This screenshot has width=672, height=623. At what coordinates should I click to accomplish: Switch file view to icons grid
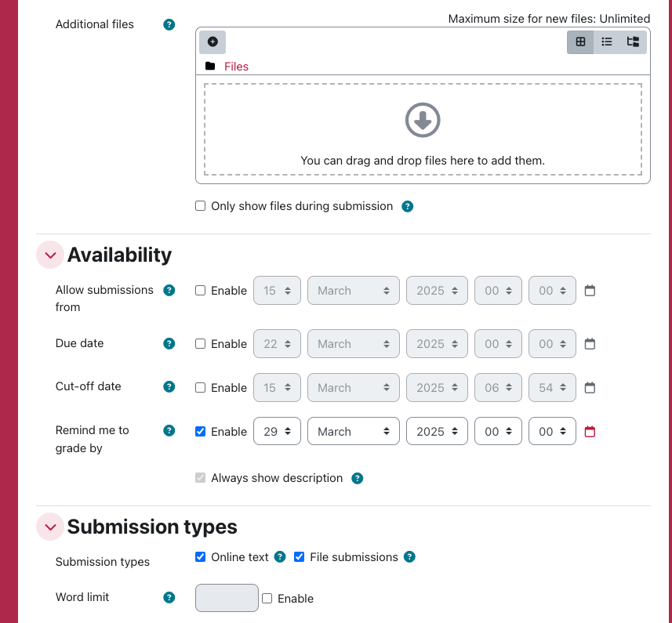click(580, 42)
